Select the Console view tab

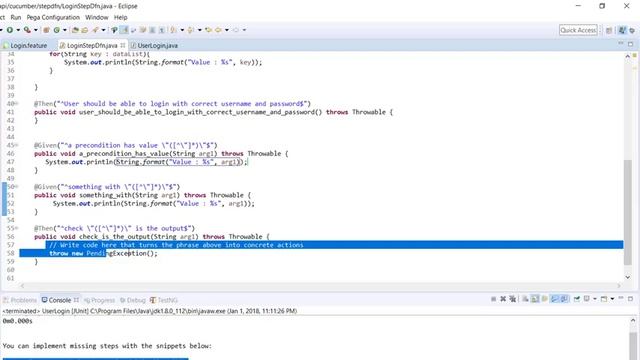tap(60, 300)
